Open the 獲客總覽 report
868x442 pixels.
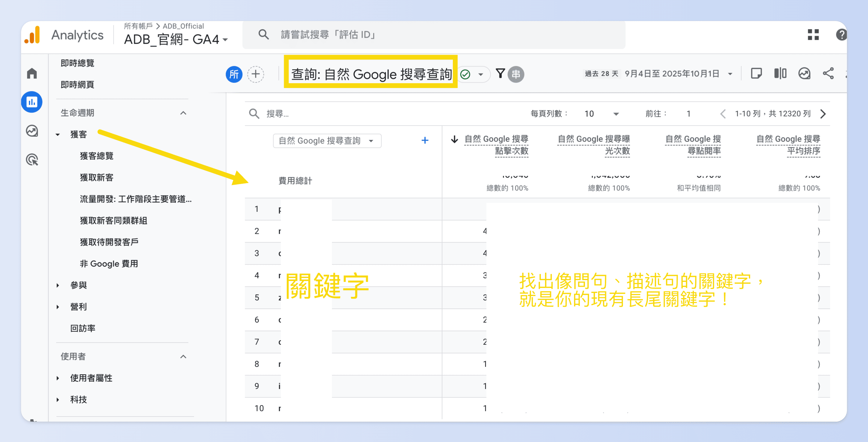(96, 156)
